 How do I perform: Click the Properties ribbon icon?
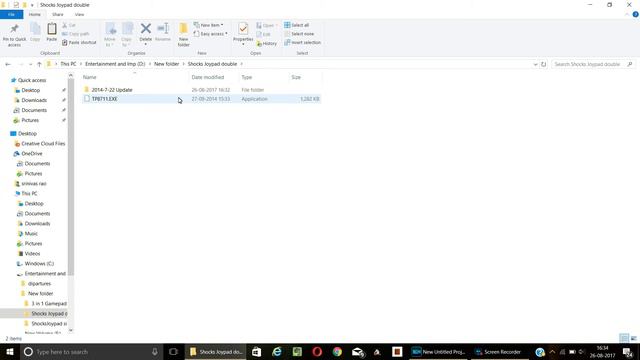pos(243,33)
